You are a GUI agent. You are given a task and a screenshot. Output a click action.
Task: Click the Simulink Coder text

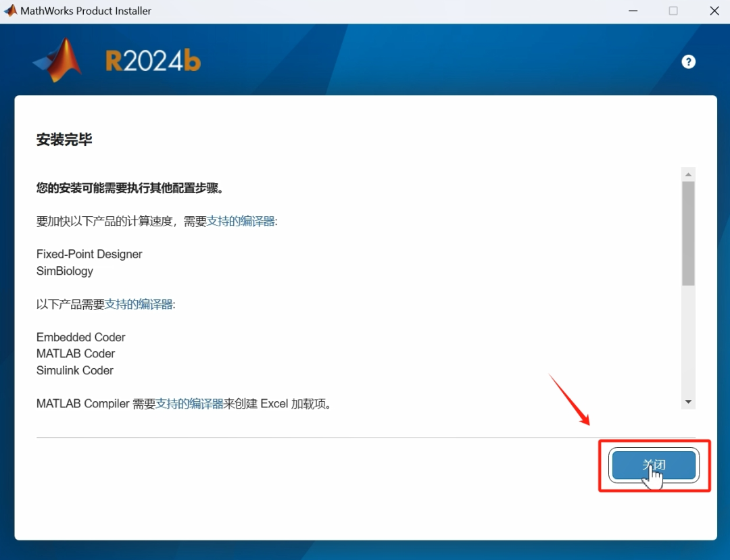75,370
